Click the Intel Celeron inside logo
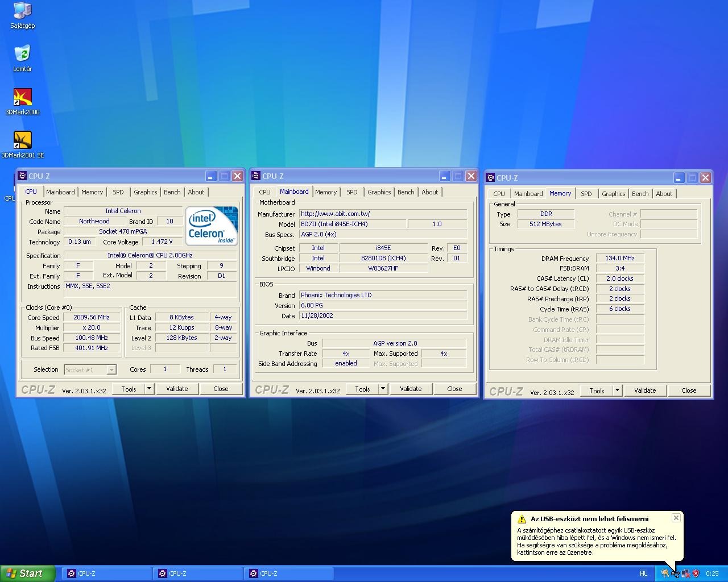The width and height of the screenshot is (728, 582). coord(211,226)
